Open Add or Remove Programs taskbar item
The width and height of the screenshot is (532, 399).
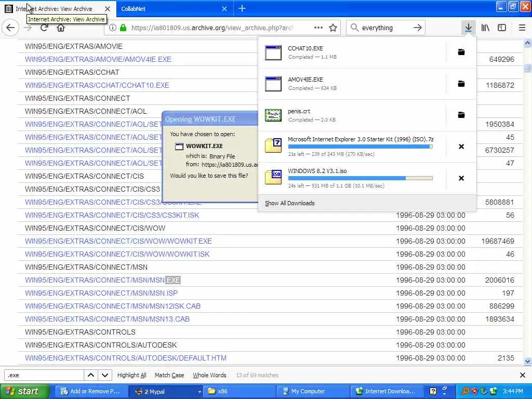point(90,391)
